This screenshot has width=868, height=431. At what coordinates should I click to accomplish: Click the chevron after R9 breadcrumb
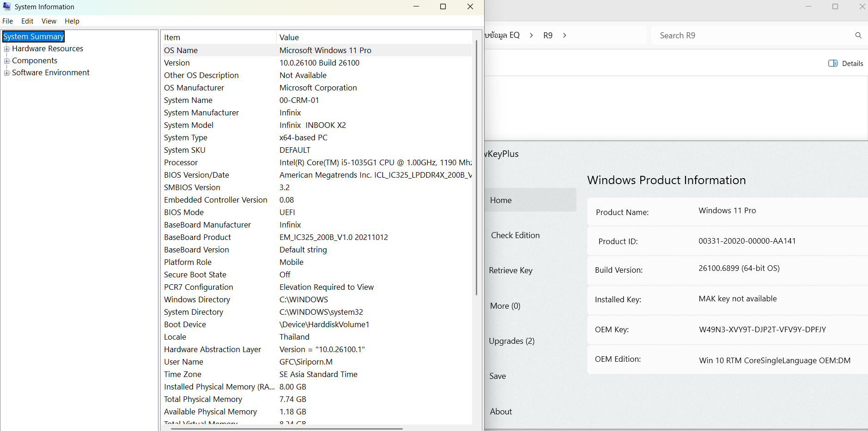[565, 36]
